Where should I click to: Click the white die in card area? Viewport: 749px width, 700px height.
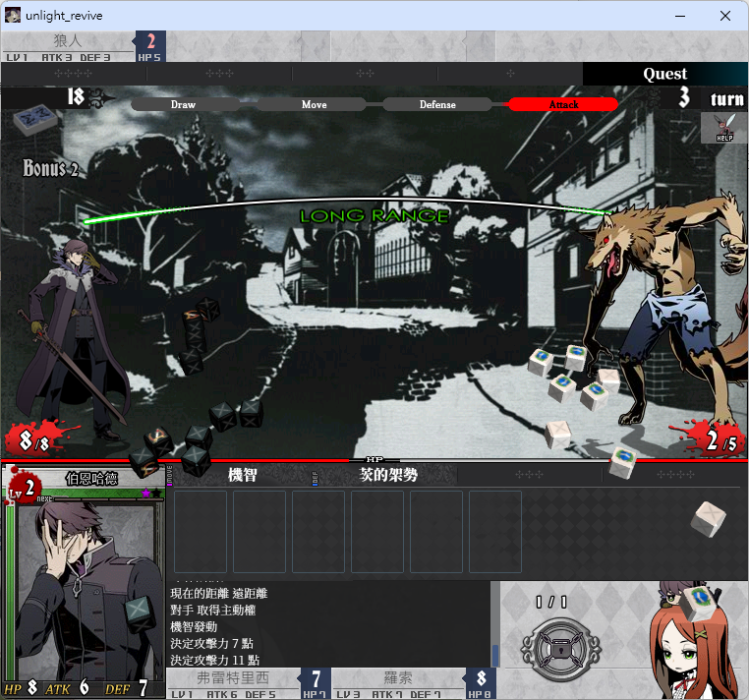[x=709, y=519]
